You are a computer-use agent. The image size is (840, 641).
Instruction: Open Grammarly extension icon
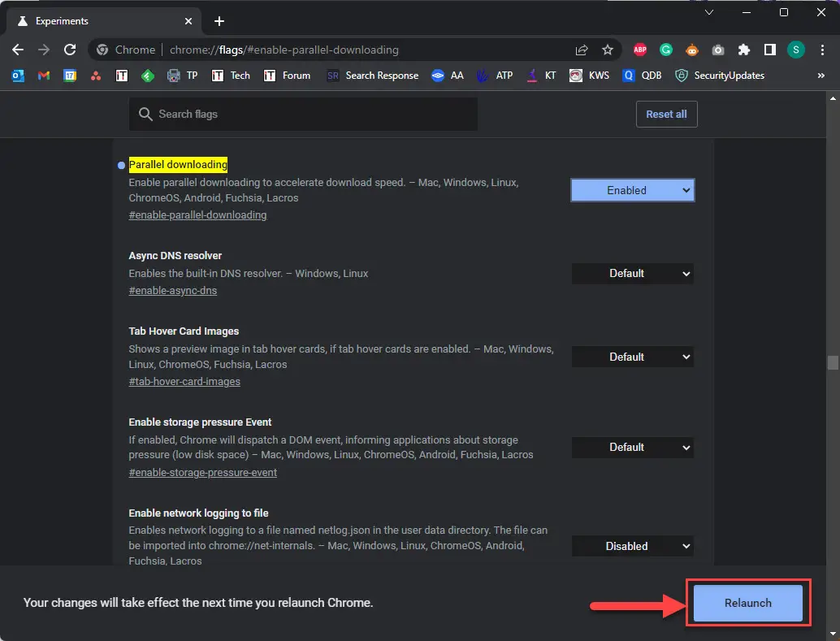[666, 50]
